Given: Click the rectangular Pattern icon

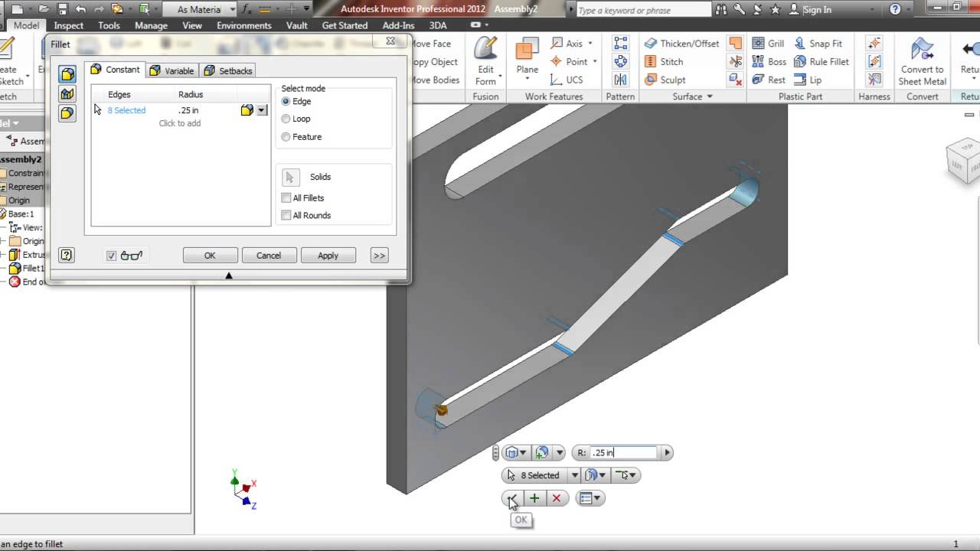Looking at the screenshot, I should pyautogui.click(x=620, y=44).
